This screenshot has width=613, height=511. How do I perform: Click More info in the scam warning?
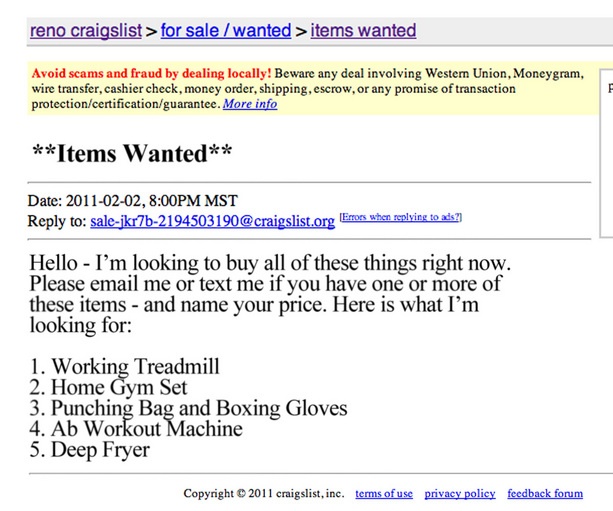pyautogui.click(x=250, y=104)
